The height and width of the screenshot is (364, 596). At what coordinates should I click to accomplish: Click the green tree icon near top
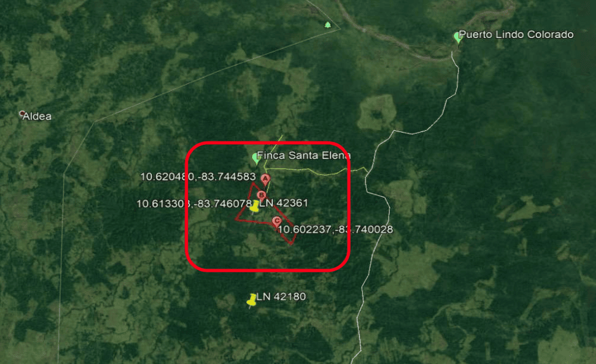(328, 25)
